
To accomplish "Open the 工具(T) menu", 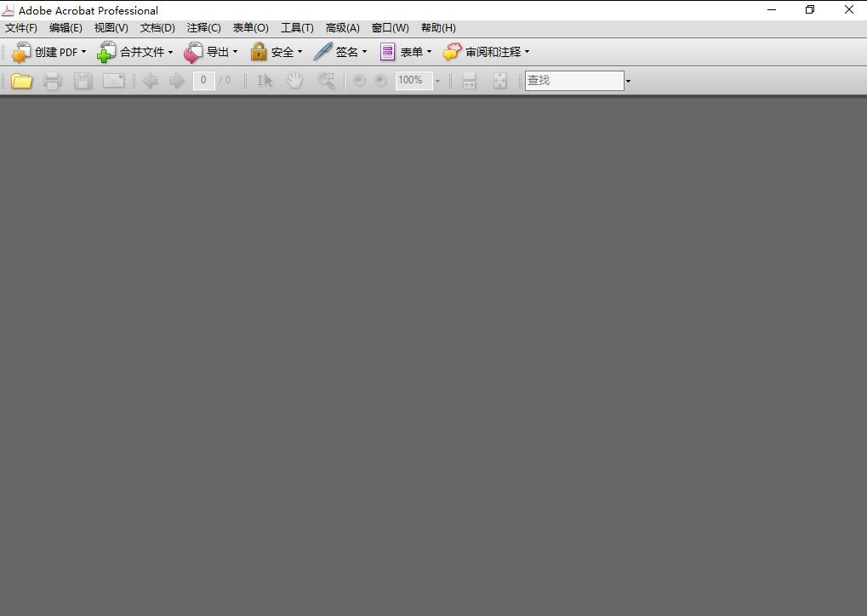I will click(x=296, y=27).
